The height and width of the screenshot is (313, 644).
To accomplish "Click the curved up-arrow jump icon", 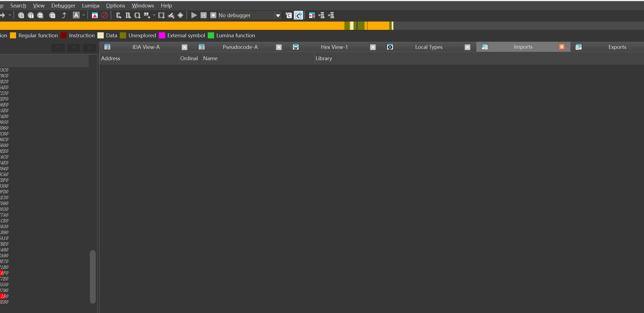I will click(64, 15).
